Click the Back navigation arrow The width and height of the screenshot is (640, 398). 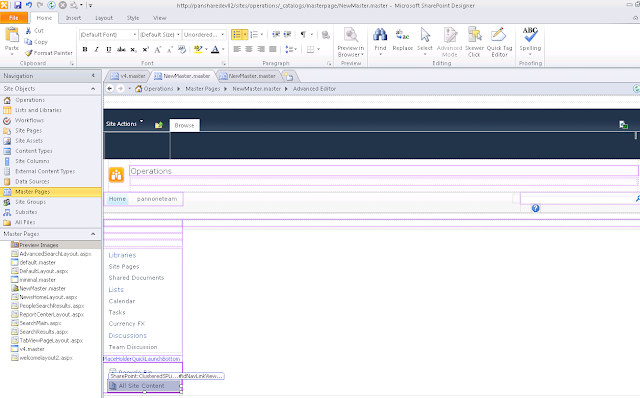109,89
